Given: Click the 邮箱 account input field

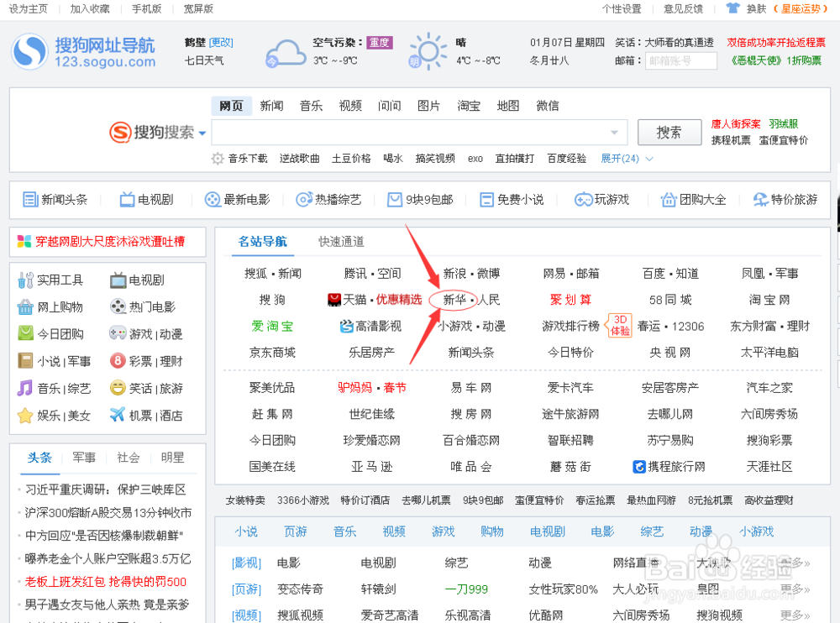Looking at the screenshot, I should [681, 61].
